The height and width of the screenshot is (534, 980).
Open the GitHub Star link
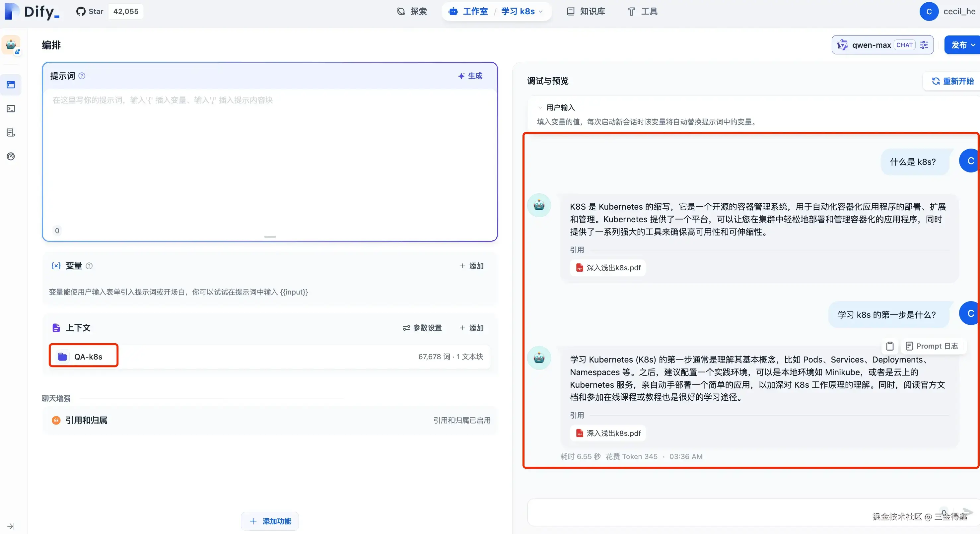pos(90,11)
